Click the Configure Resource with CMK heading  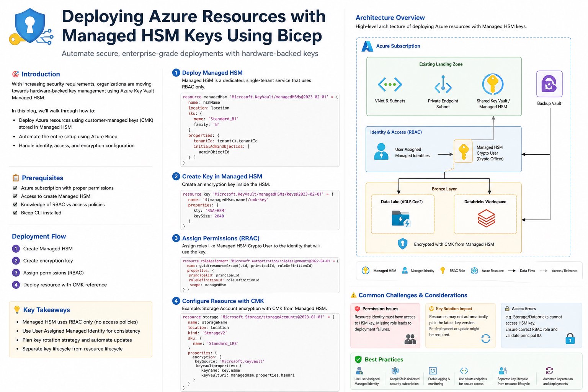click(223, 301)
